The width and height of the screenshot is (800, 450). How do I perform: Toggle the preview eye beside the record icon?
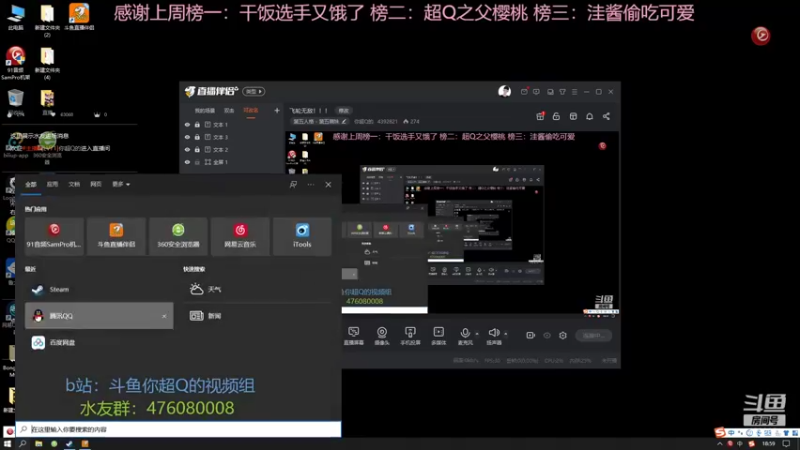[x=547, y=335]
